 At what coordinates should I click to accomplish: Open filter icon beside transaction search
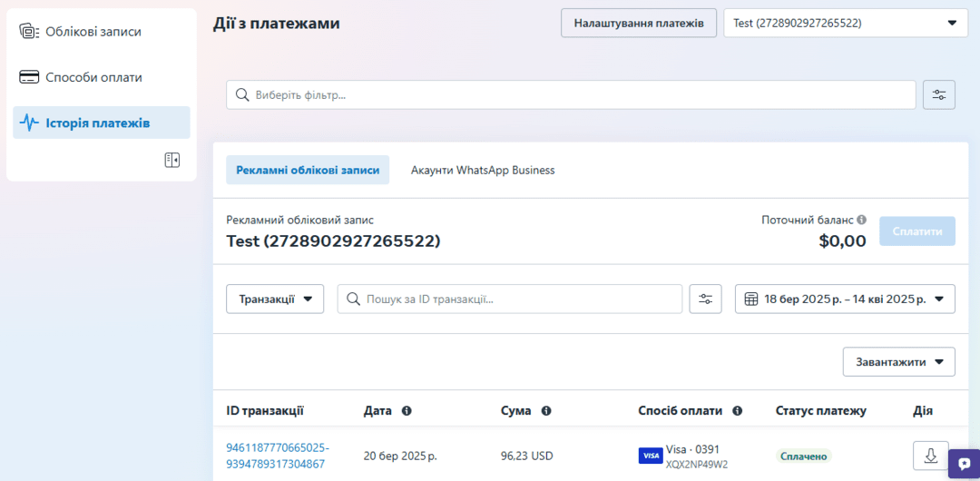[x=706, y=299]
